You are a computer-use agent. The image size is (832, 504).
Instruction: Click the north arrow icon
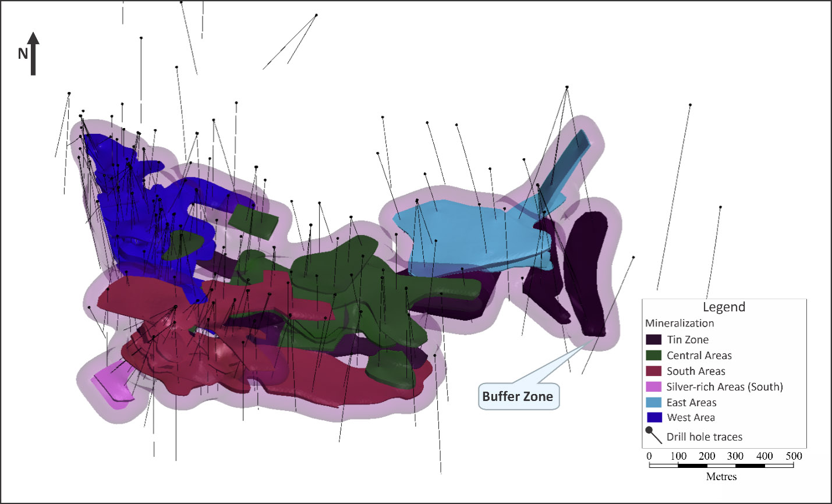tap(33, 54)
